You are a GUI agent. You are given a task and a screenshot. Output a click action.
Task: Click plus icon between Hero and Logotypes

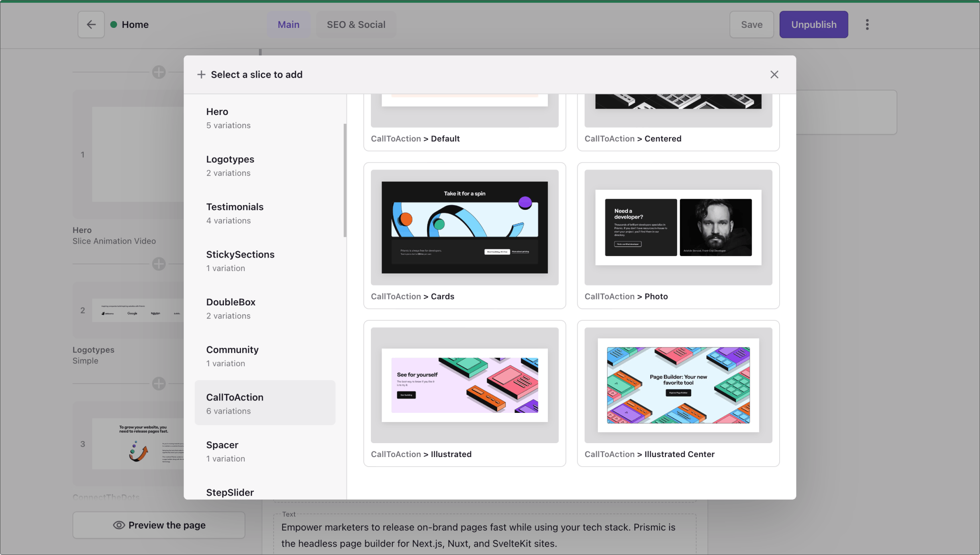pos(159,264)
